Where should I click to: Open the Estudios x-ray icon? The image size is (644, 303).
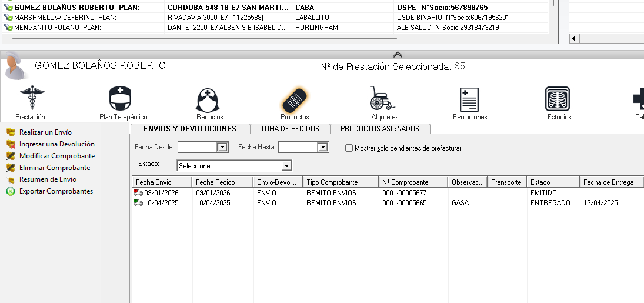pos(558,98)
